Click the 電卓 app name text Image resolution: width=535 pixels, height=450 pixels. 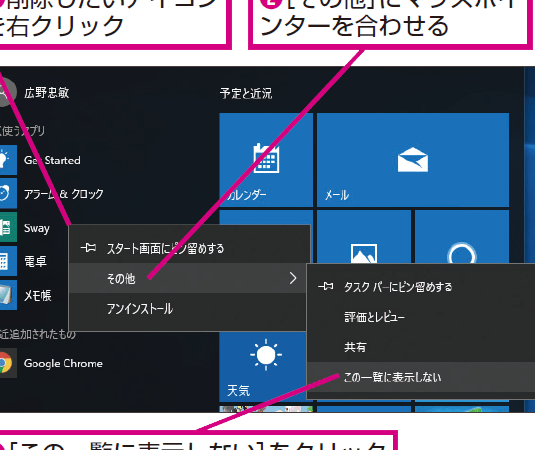coord(35,261)
